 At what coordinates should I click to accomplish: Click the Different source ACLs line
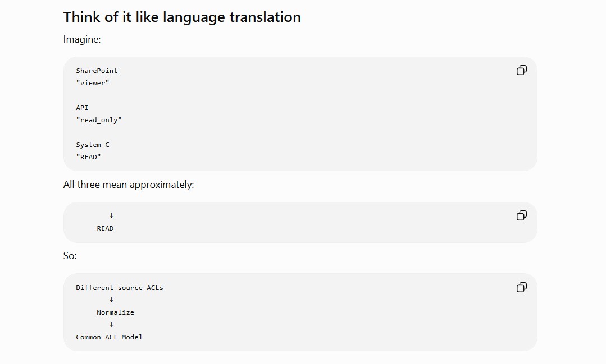[120, 288]
